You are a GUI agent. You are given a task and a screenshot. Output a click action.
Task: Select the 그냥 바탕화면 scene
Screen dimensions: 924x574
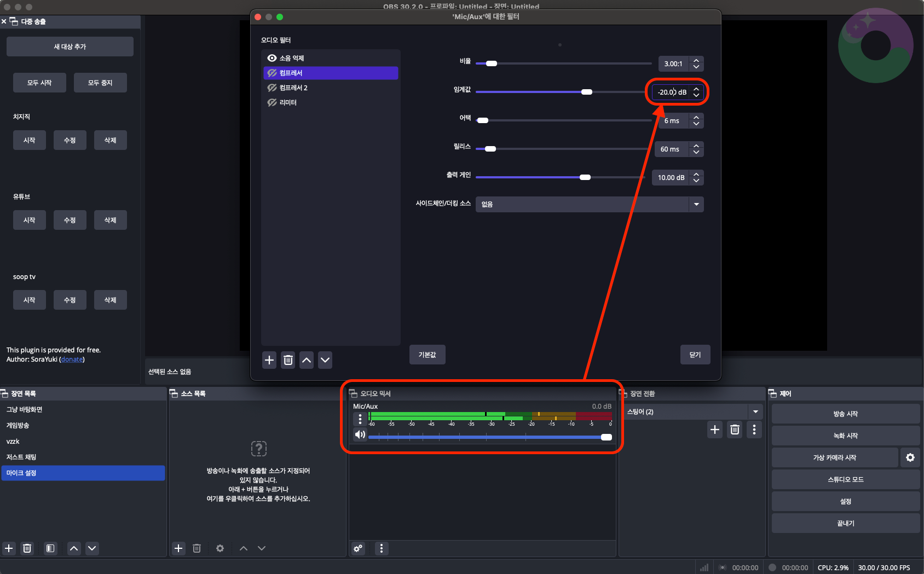(x=83, y=409)
